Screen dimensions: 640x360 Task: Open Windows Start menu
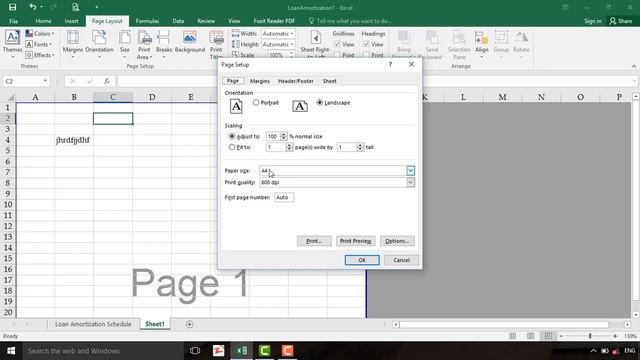click(x=11, y=351)
